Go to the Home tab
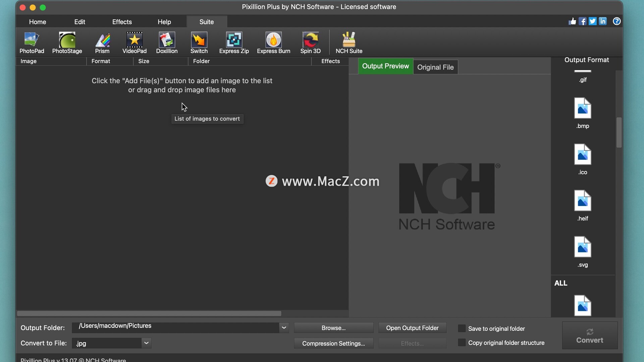The height and width of the screenshot is (362, 644). click(38, 22)
